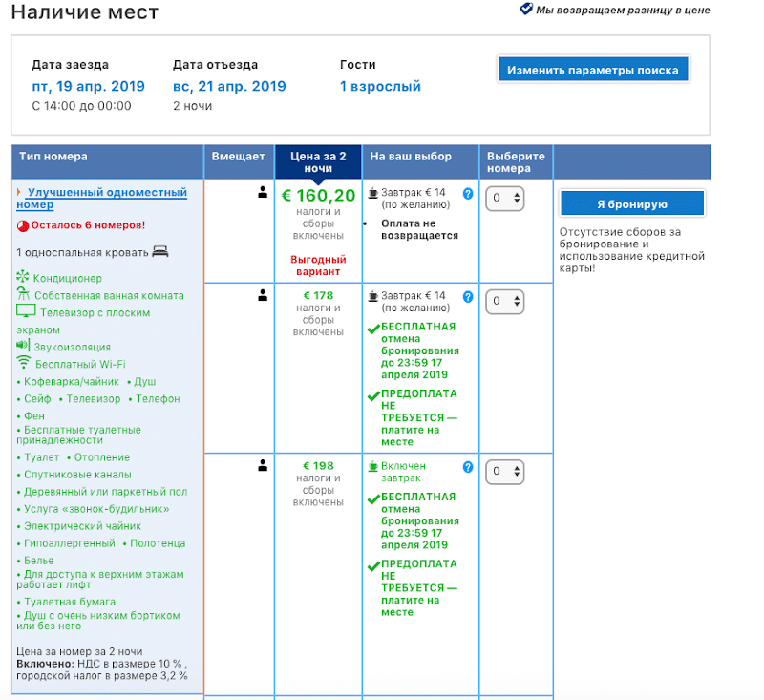This screenshot has width=764, height=700.
Task: Open help question mark for € 198 option
Action: coord(468,467)
